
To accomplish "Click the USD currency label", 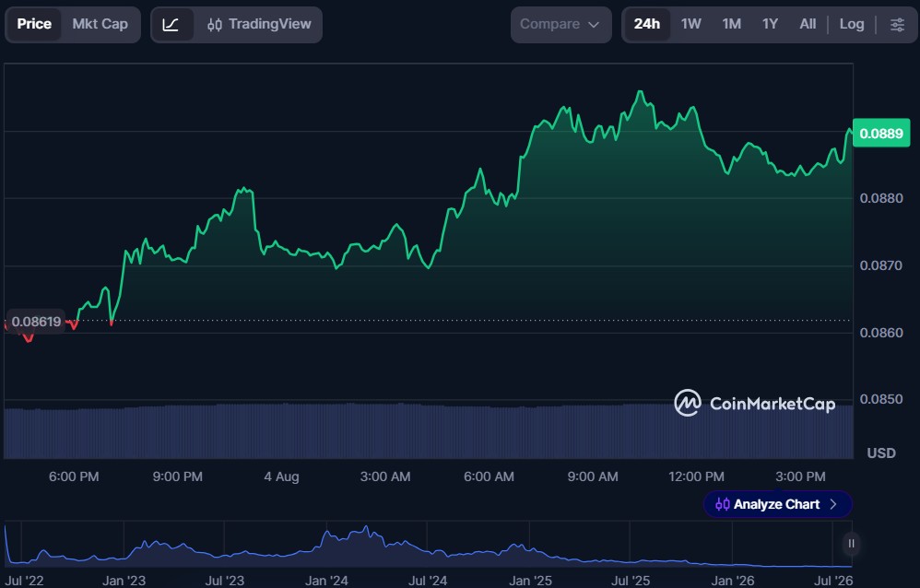I will pos(881,453).
